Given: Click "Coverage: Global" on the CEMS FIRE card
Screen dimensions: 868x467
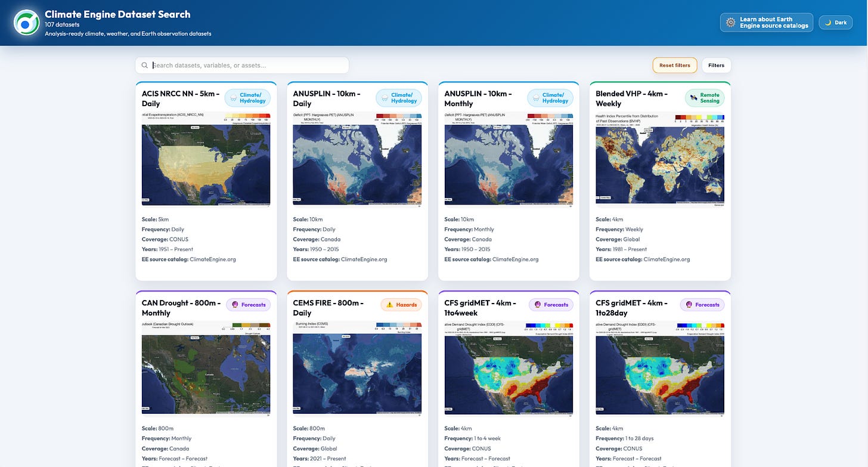Looking at the screenshot, I should (x=315, y=449).
